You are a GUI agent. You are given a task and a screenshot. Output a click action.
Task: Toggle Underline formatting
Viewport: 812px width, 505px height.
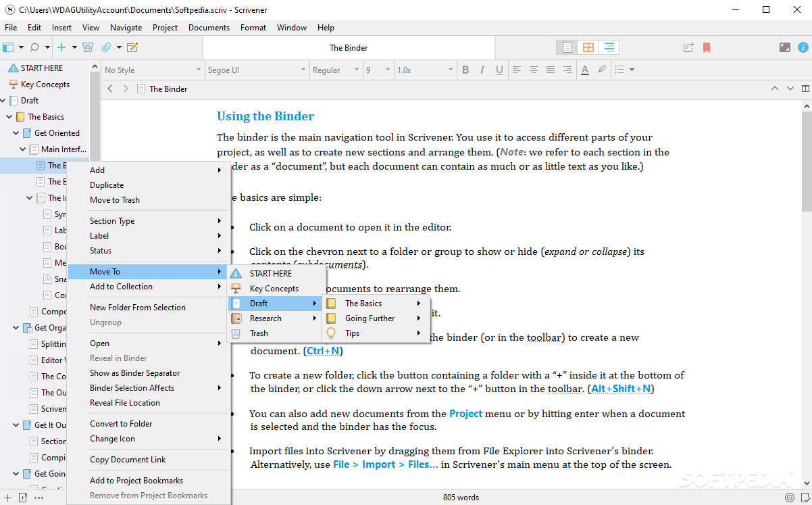(x=499, y=70)
